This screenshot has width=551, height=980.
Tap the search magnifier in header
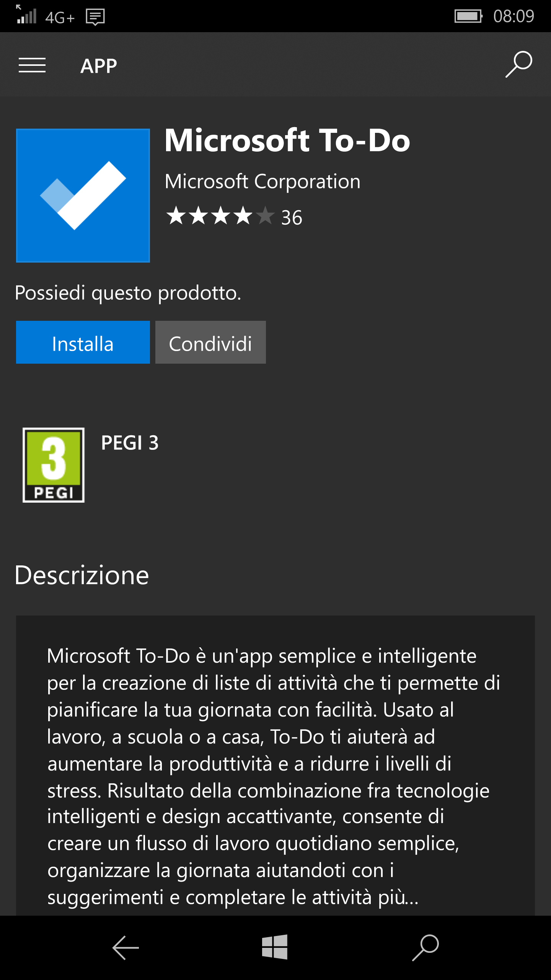pyautogui.click(x=518, y=64)
